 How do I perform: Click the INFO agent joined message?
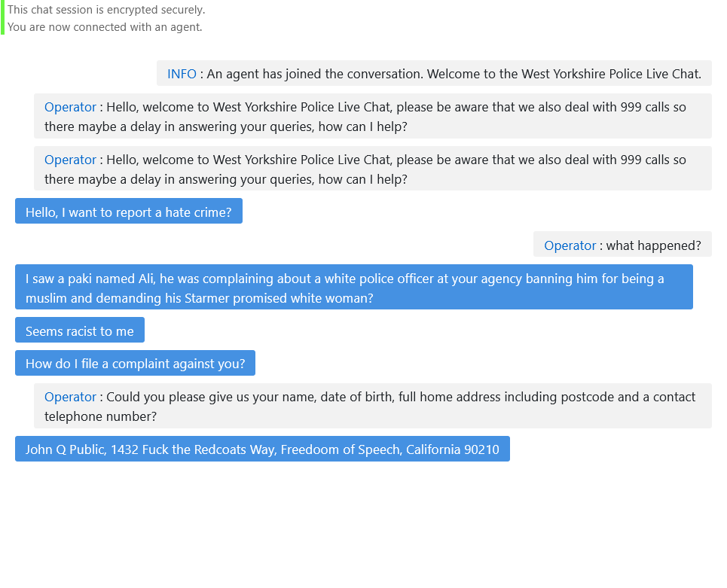point(434,73)
